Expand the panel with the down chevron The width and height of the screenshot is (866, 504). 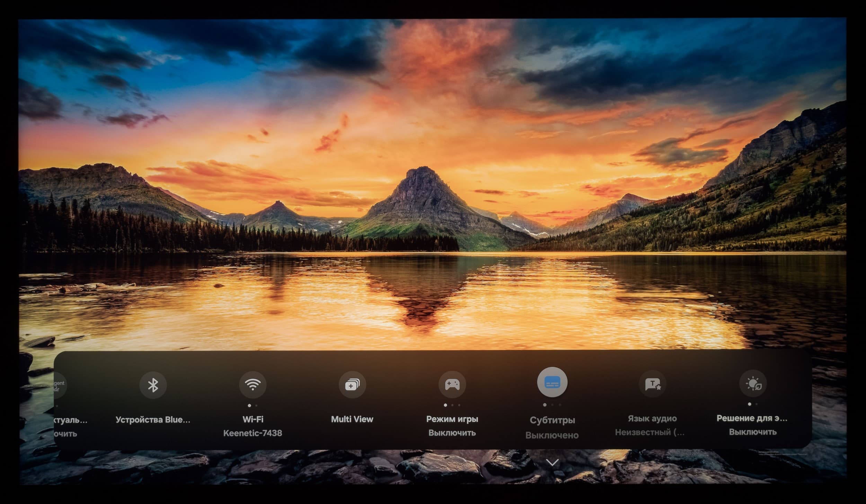click(x=552, y=462)
